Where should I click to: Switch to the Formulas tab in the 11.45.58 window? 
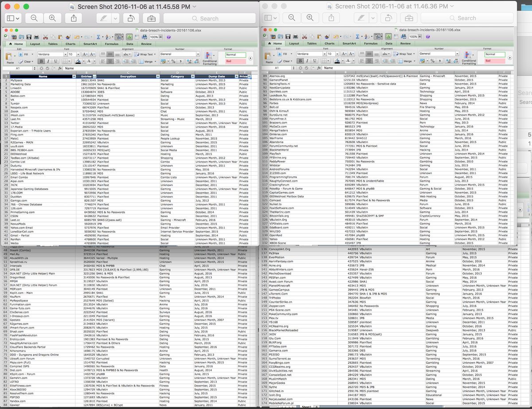pos(112,44)
